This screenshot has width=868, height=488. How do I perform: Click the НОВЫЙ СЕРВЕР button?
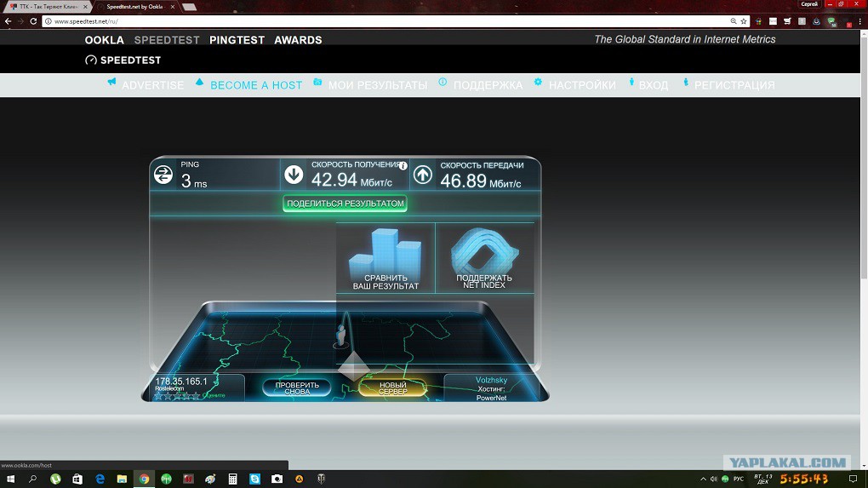tap(393, 388)
